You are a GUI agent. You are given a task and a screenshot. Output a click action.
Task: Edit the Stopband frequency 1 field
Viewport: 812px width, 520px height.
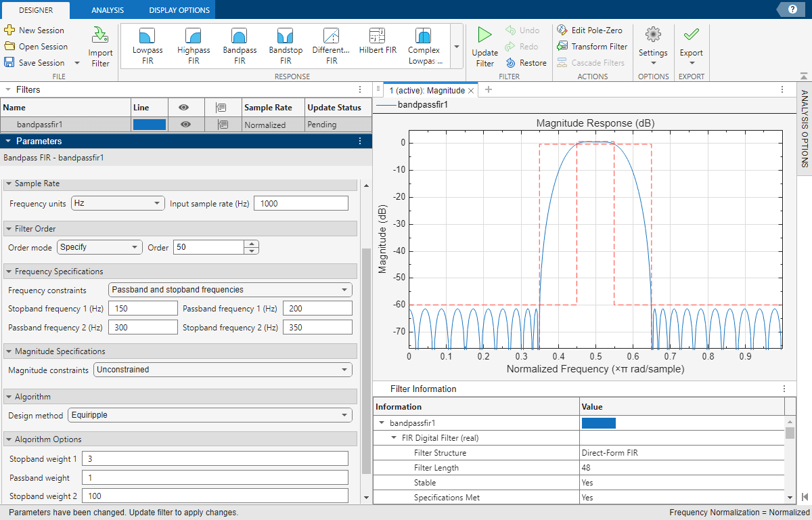click(143, 307)
